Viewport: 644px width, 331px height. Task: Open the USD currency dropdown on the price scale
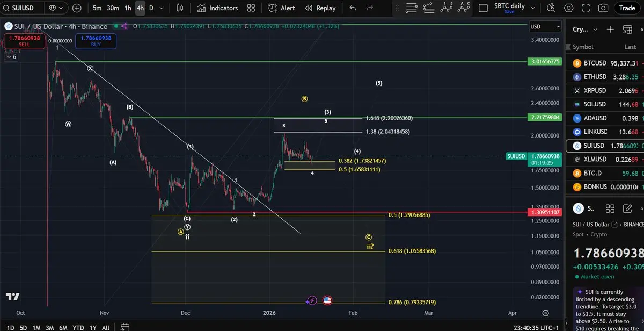545,26
